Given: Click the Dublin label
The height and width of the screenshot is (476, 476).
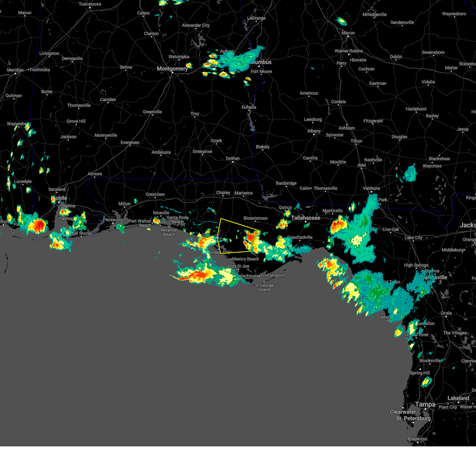Looking at the screenshot, I should tap(396, 56).
